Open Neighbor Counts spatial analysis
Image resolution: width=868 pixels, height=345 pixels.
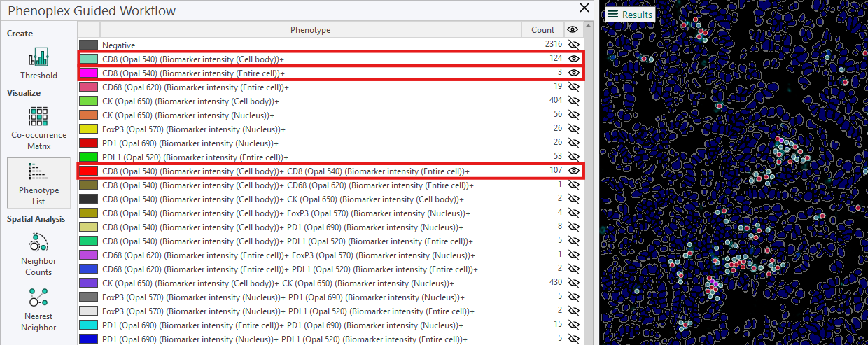(38, 255)
